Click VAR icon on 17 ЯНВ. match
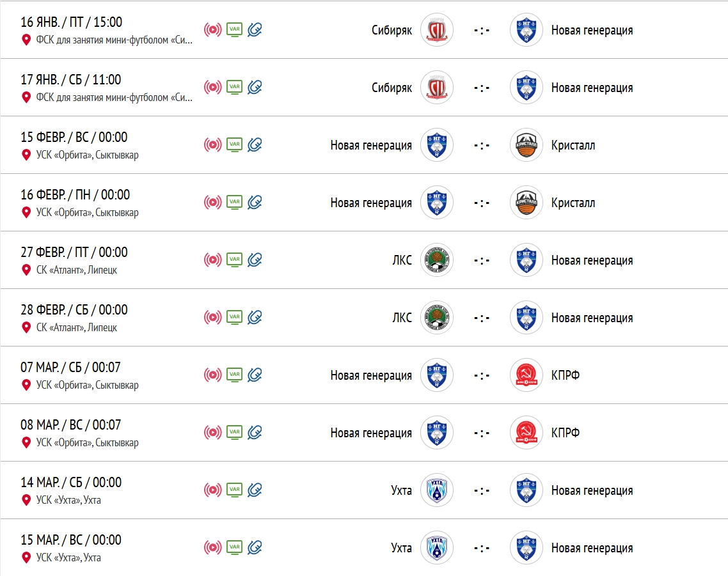The image size is (728, 576). point(235,87)
